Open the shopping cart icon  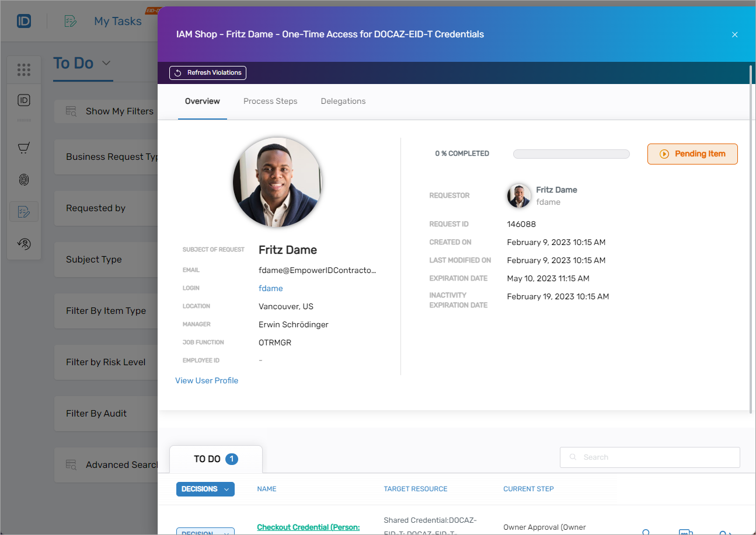pos(24,148)
